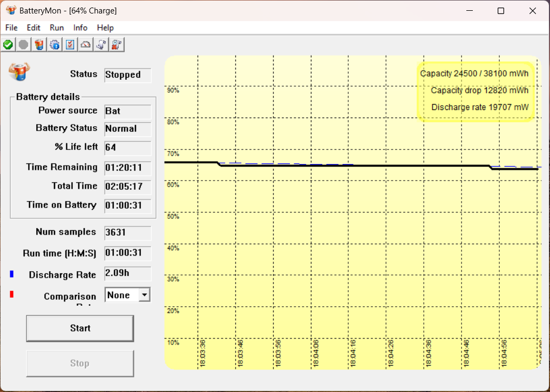The width and height of the screenshot is (550, 392).
Task: Select the Comparison Rate combo box showing None
Action: click(128, 295)
